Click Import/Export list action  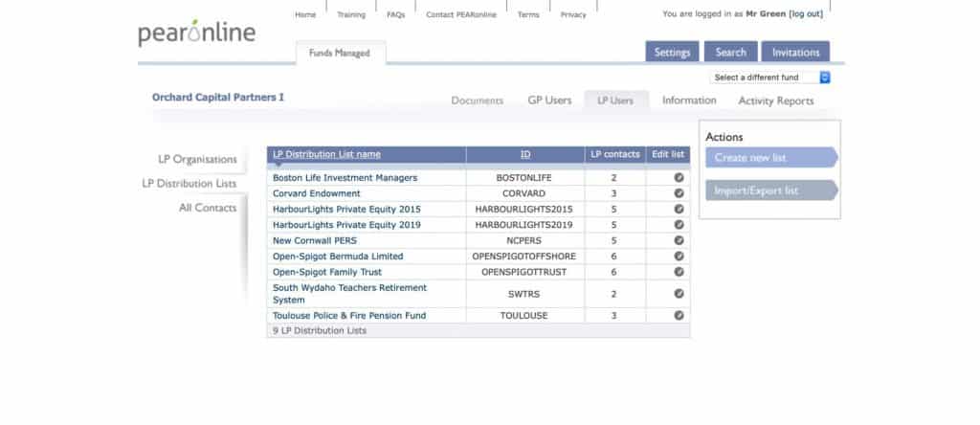772,190
